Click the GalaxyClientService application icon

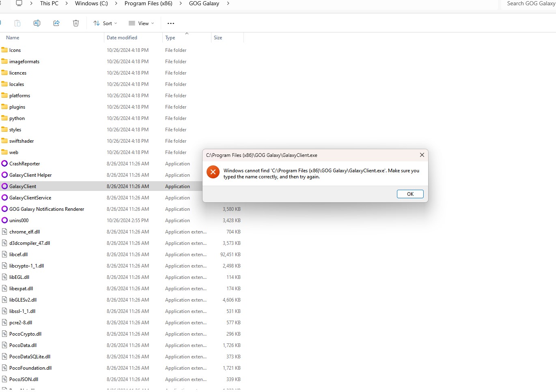4,197
